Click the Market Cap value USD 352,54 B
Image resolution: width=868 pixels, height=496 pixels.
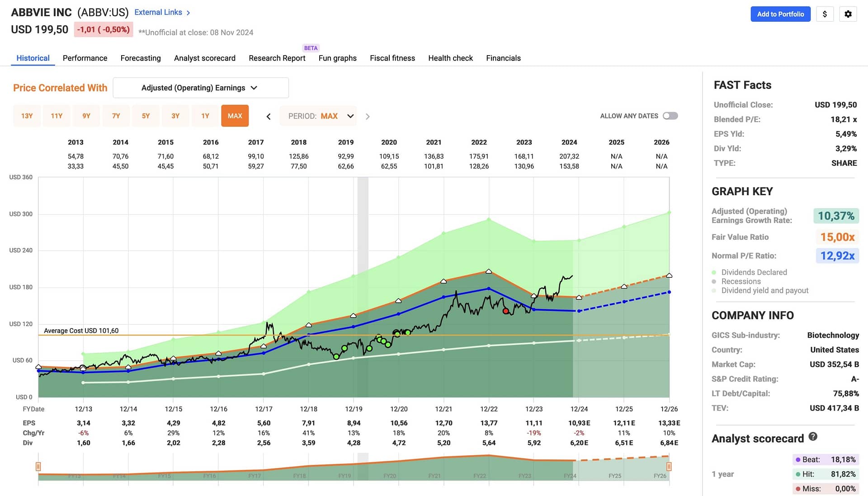point(834,364)
